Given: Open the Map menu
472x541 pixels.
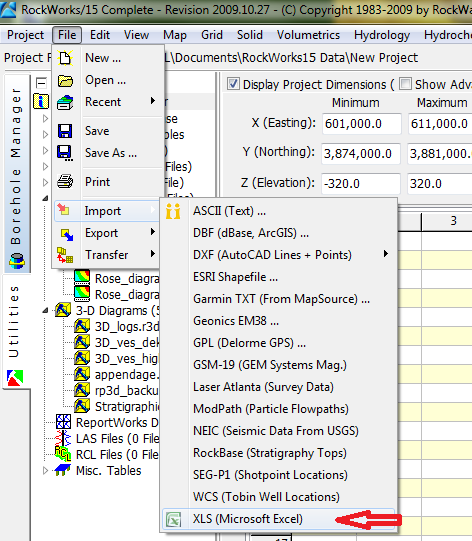Looking at the screenshot, I should click(175, 35).
